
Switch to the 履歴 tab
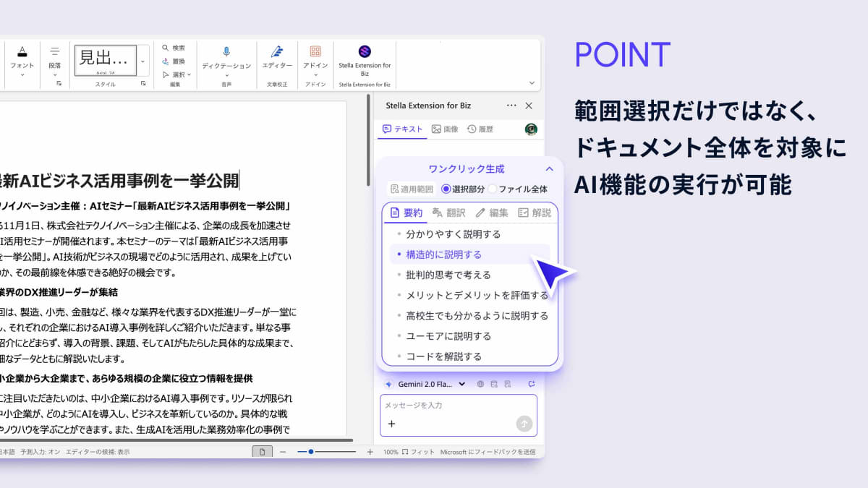pos(480,129)
